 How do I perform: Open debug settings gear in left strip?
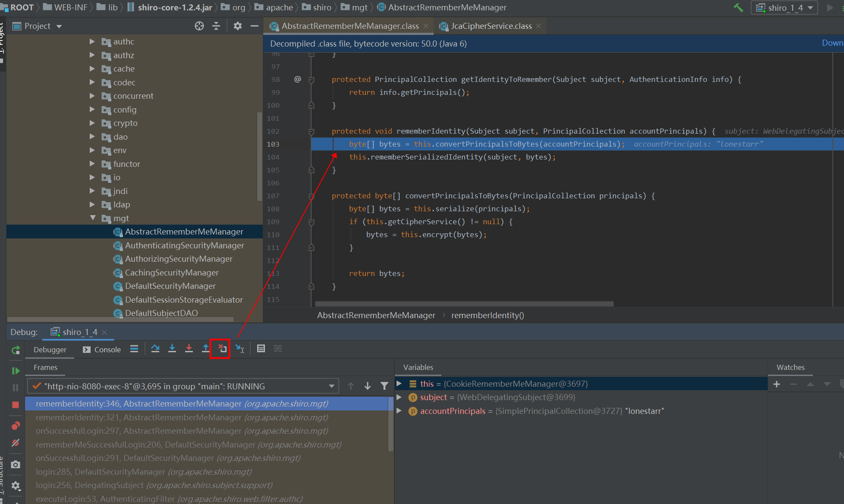16,485
